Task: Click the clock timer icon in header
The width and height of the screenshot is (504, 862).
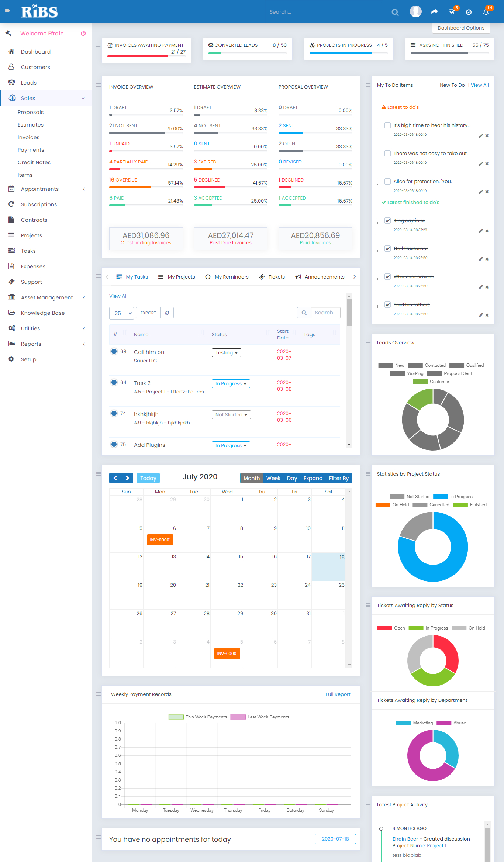Action: (x=469, y=12)
